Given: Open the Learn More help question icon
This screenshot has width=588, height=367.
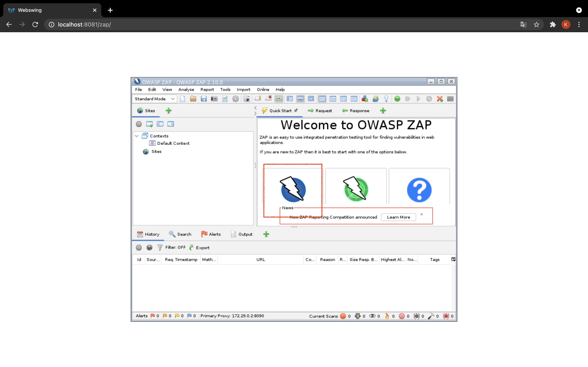Looking at the screenshot, I should coord(419,190).
